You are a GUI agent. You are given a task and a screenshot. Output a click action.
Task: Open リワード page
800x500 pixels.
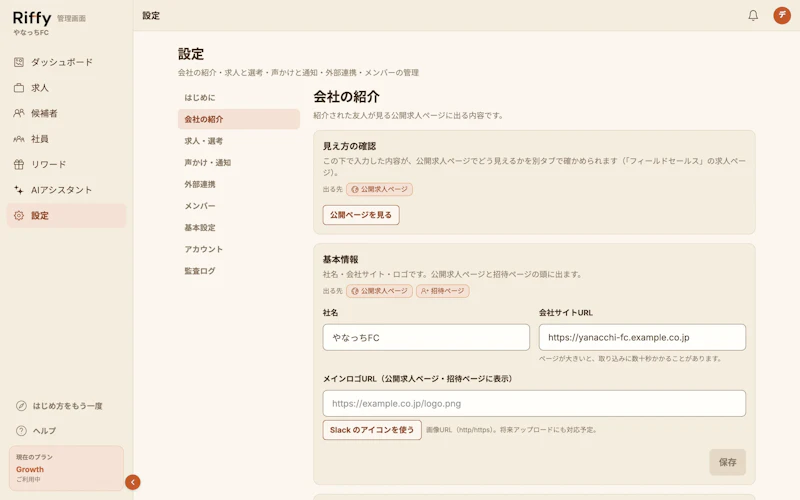click(x=66, y=164)
